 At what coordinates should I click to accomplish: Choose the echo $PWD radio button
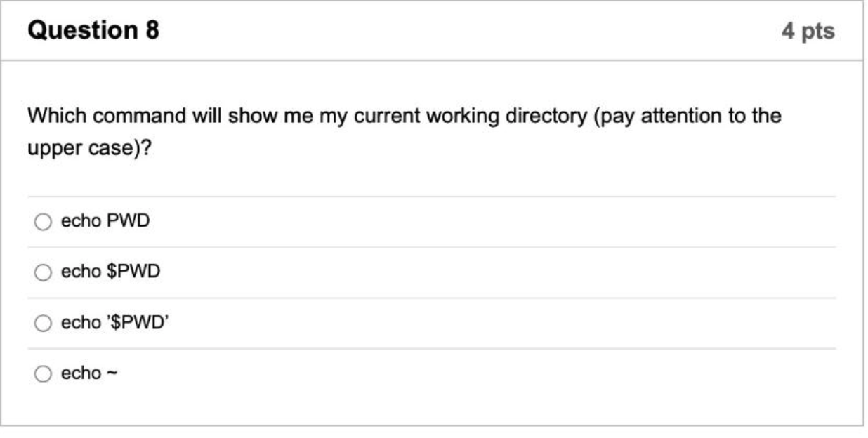click(x=44, y=272)
